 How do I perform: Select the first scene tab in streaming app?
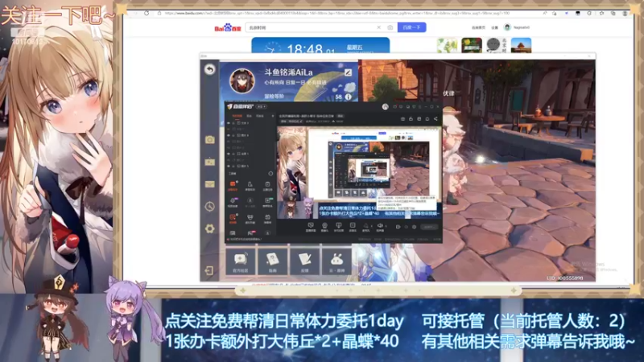(237, 116)
